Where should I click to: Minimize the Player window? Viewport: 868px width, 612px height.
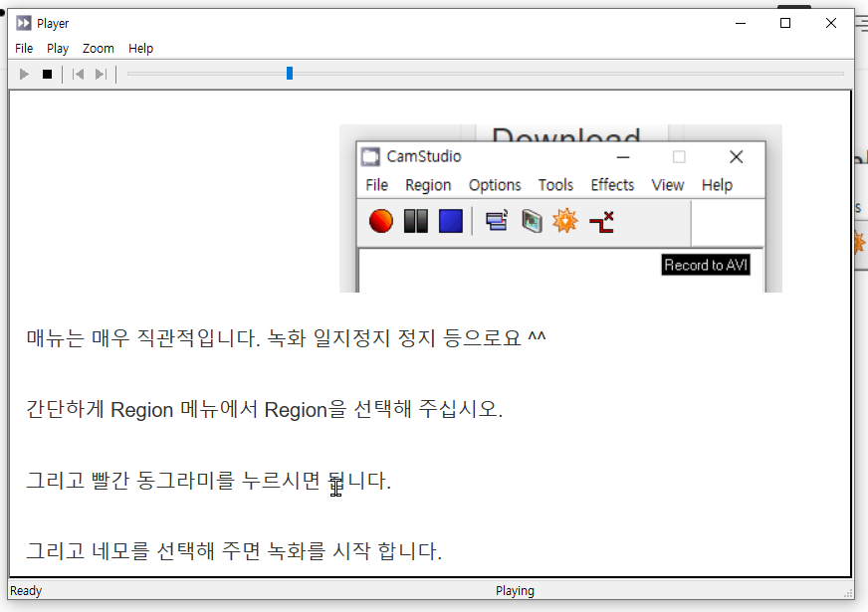click(x=741, y=23)
